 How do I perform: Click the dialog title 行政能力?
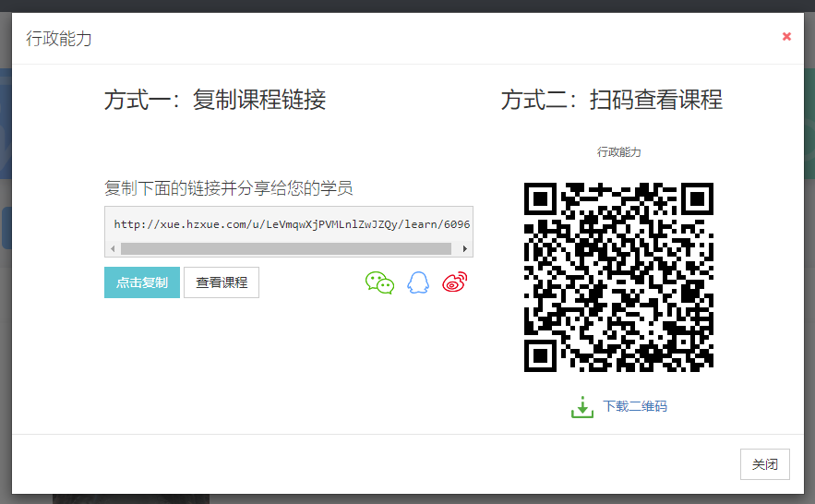59,39
